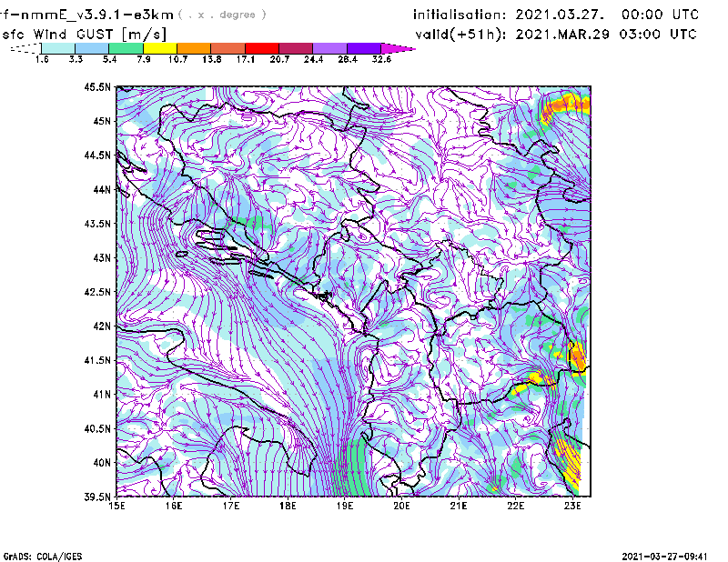Click the red 17.1–20.7 legend swatch
The height and width of the screenshot is (562, 728).
pyautogui.click(x=262, y=48)
